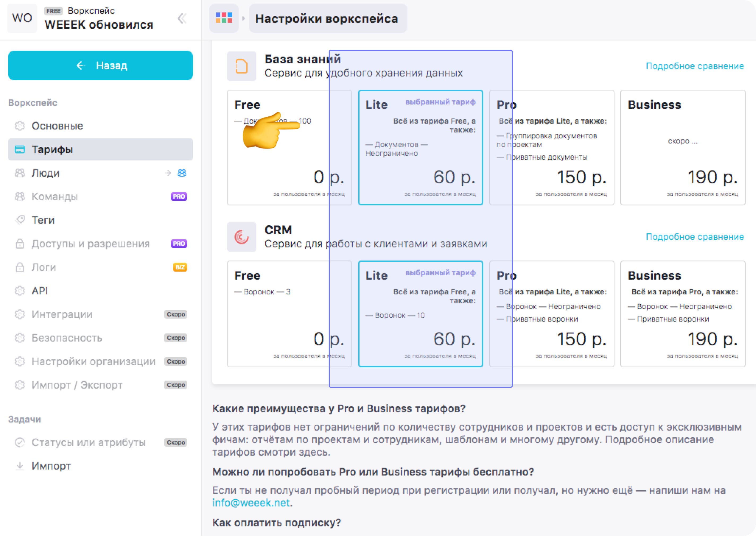Open the API settings item
The width and height of the screenshot is (756, 536).
40,291
